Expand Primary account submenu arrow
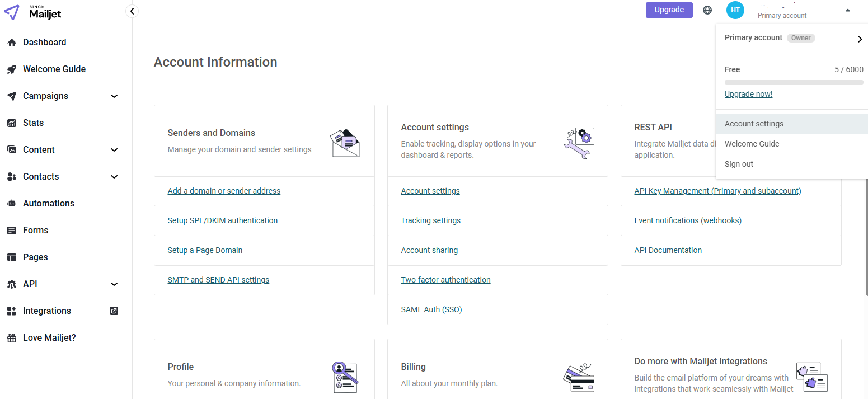868x399 pixels. [x=860, y=39]
